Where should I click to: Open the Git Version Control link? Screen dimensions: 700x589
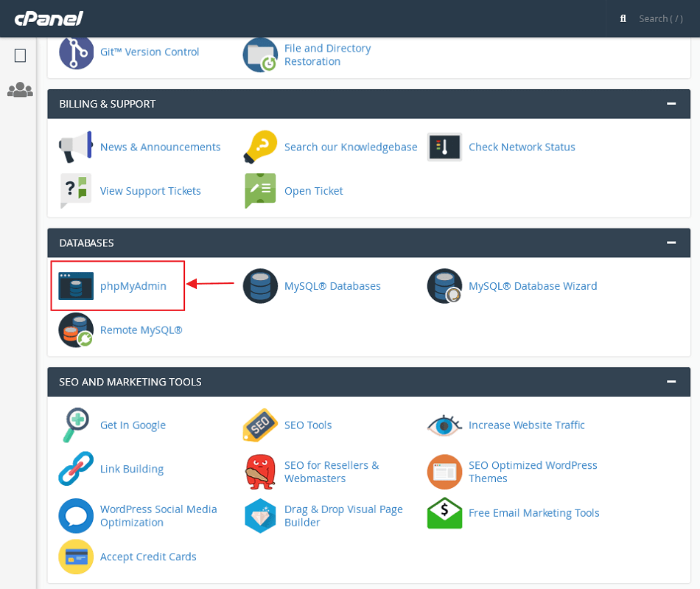150,52
